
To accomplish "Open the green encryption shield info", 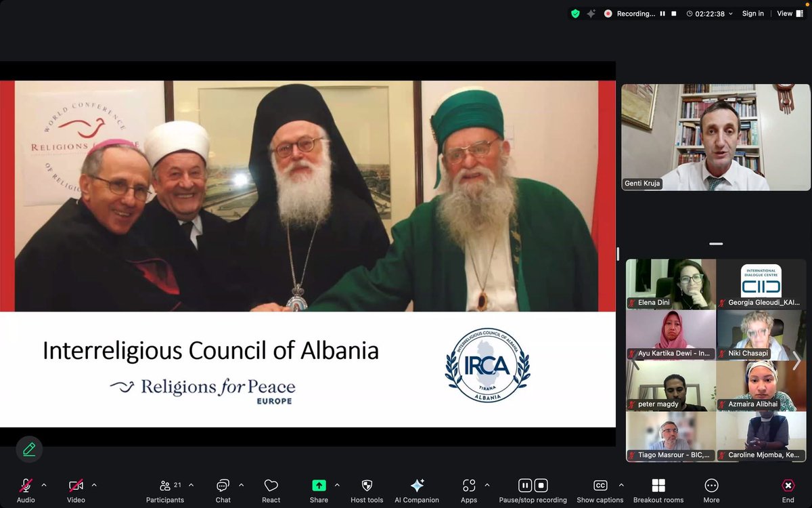I will click(x=576, y=13).
